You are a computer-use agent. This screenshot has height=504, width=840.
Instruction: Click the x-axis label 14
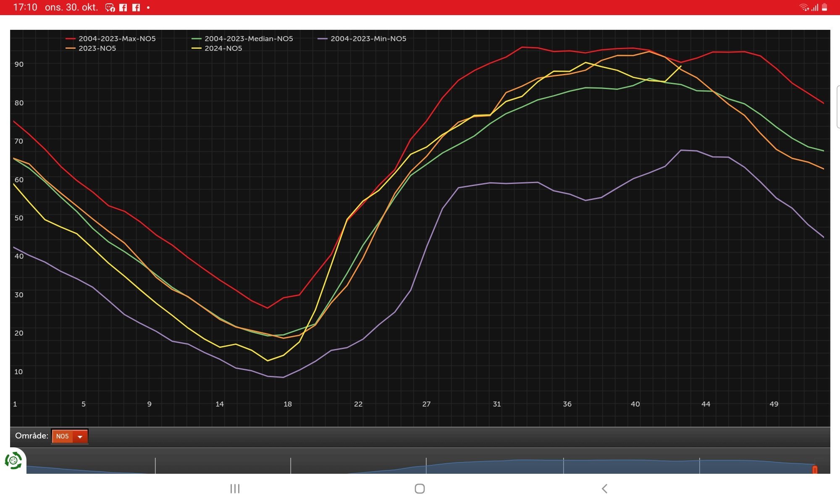pyautogui.click(x=220, y=404)
